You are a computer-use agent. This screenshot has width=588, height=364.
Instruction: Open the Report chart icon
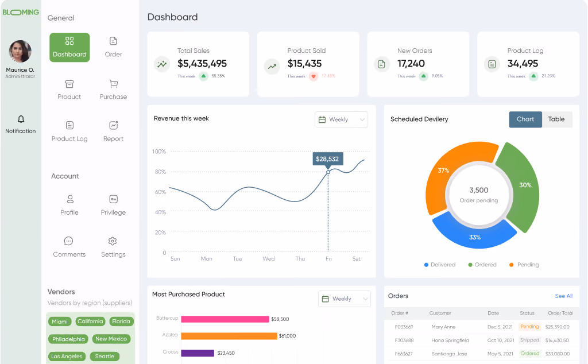[114, 125]
